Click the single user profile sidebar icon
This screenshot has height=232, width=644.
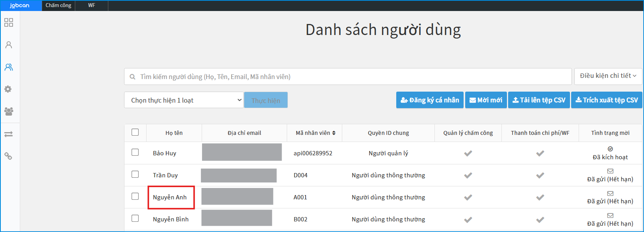(x=9, y=45)
